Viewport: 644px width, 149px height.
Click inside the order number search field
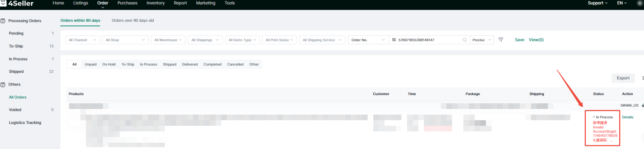click(430, 40)
